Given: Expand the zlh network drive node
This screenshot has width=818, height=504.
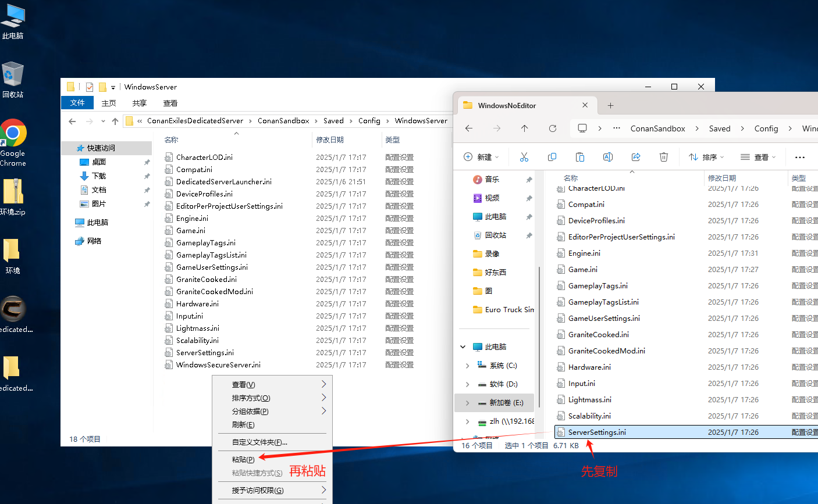Looking at the screenshot, I should tap(467, 421).
